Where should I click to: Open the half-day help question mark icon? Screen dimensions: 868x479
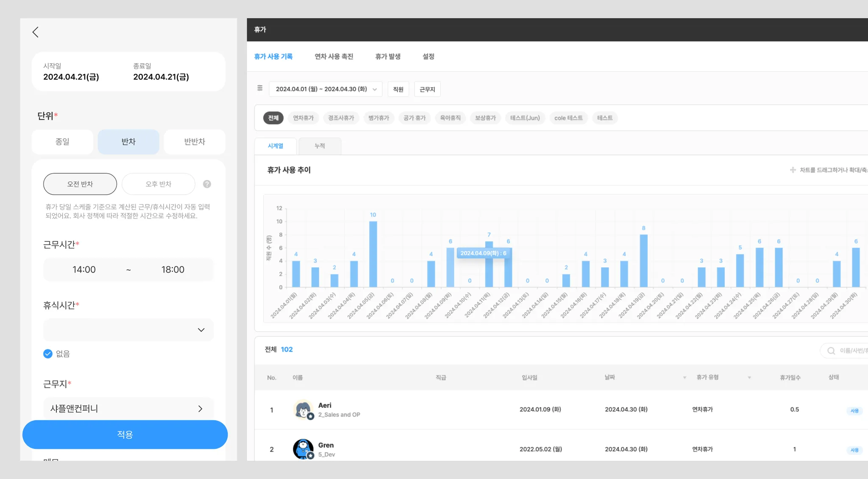(207, 184)
